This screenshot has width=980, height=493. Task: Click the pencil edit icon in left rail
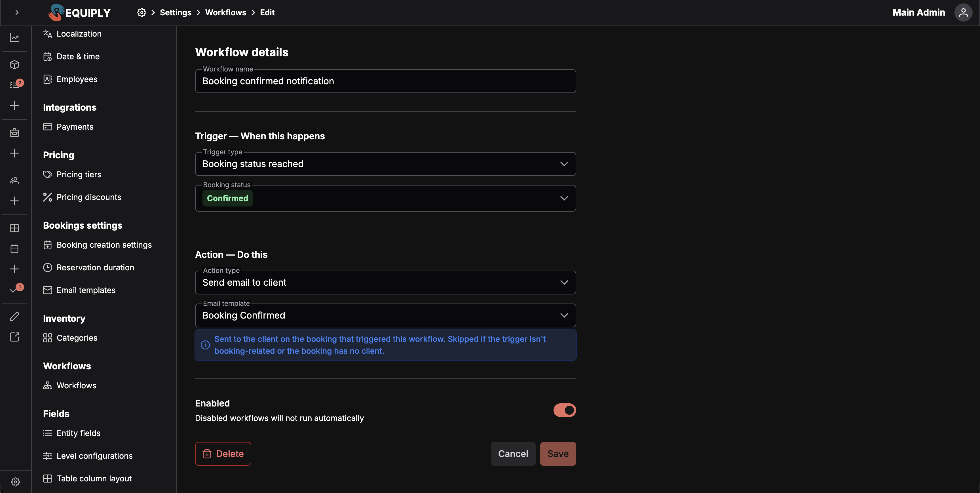point(14,316)
